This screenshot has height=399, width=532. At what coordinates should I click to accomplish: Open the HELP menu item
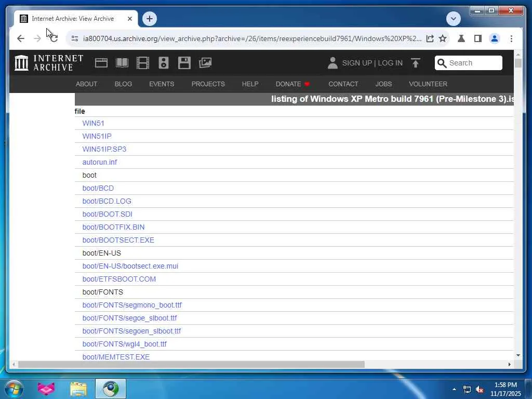coord(250,84)
